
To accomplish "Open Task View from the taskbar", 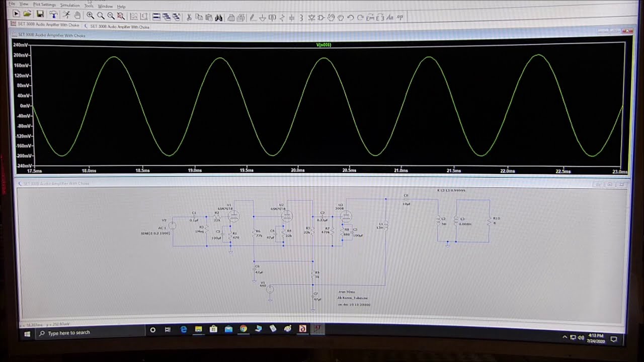I will tap(168, 329).
